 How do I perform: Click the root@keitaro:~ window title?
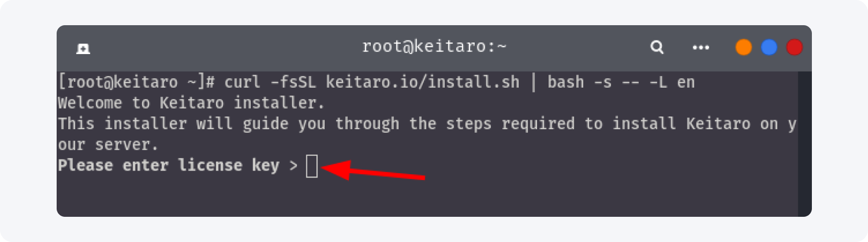coord(434,47)
